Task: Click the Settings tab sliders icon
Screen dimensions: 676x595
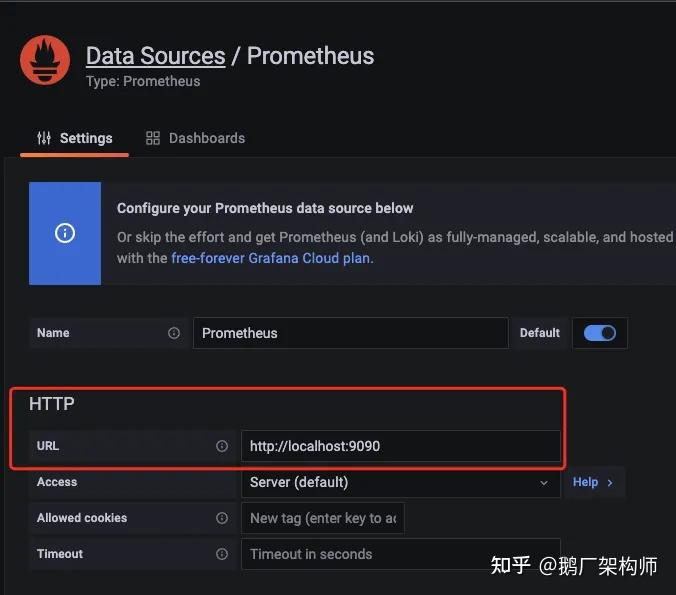Action: click(x=44, y=138)
